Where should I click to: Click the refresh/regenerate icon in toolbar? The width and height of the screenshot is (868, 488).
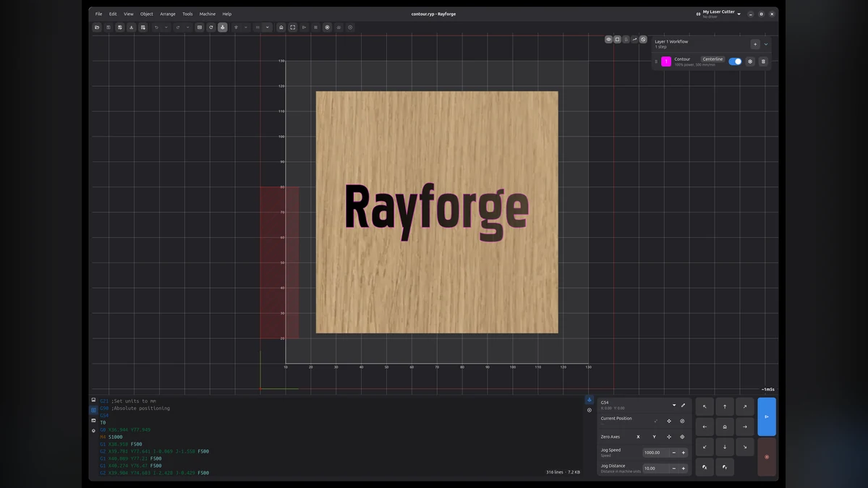click(x=211, y=27)
